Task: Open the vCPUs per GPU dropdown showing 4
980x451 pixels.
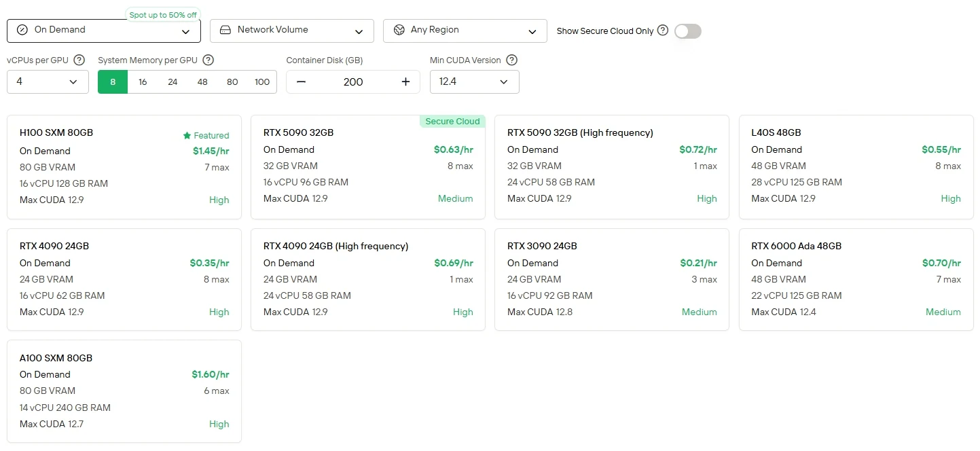Action: pos(48,82)
